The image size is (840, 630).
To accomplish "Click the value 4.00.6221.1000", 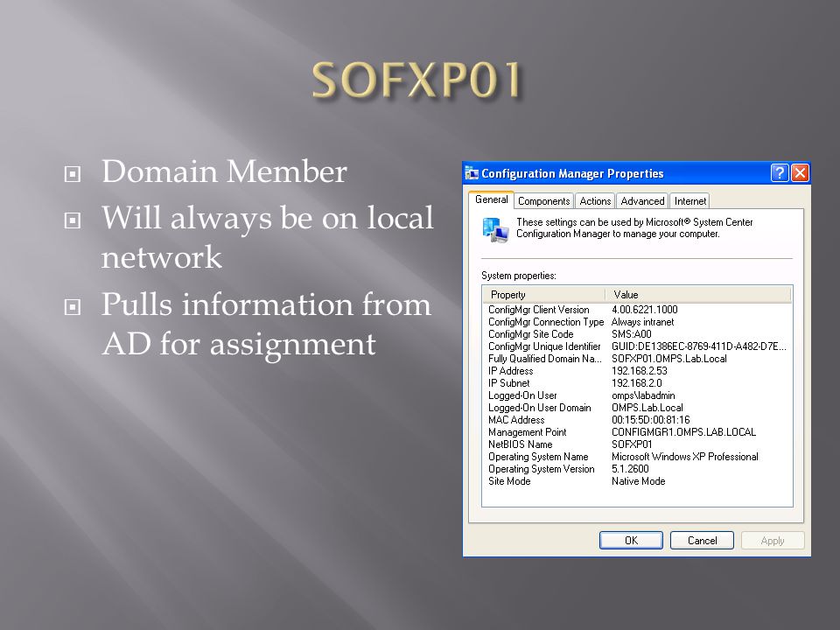I will tap(645, 310).
